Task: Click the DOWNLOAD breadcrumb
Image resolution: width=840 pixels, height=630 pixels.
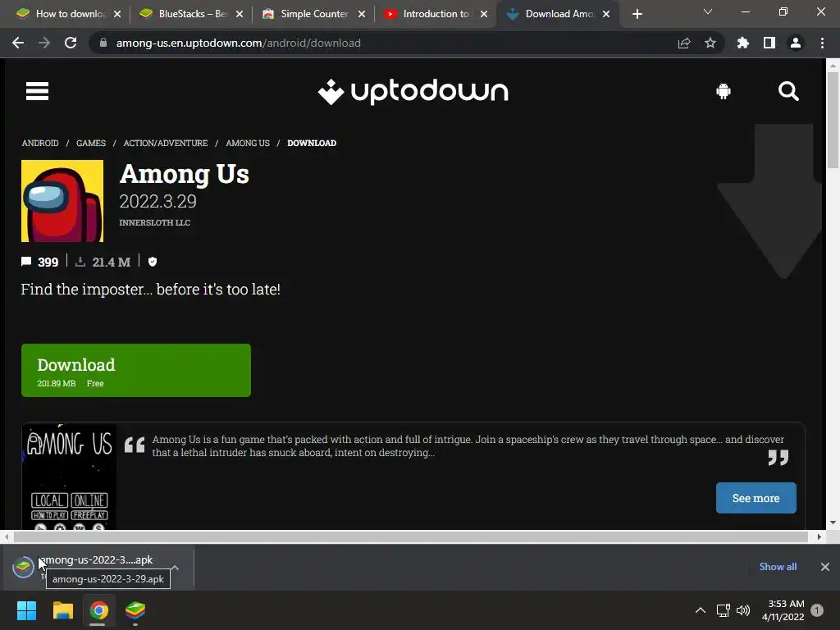Action: click(x=312, y=143)
